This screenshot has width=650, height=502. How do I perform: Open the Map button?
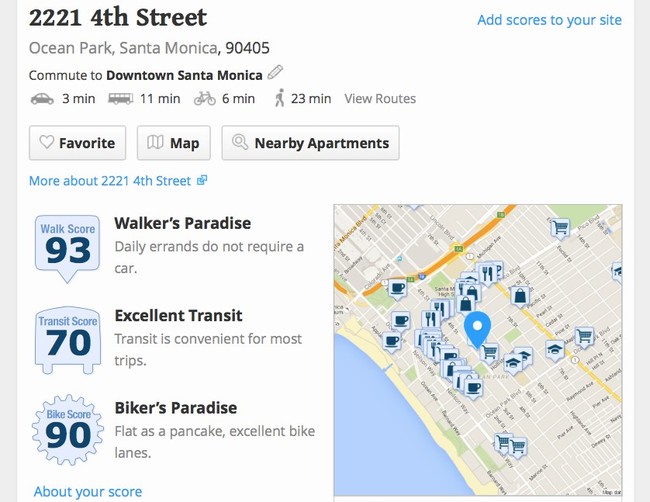[x=174, y=143]
